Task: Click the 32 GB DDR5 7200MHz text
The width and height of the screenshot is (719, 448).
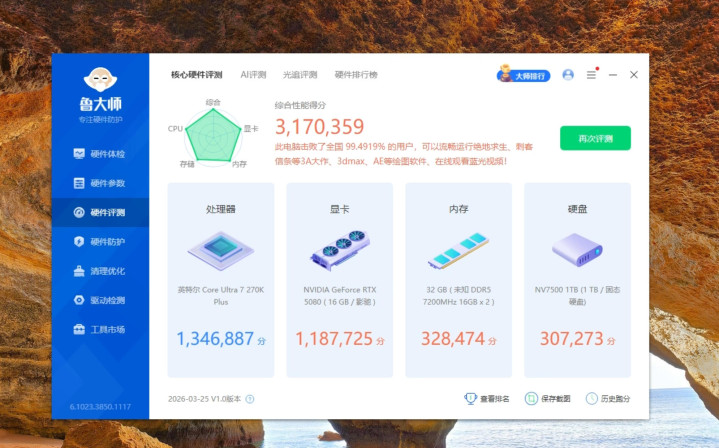Action: tap(459, 296)
